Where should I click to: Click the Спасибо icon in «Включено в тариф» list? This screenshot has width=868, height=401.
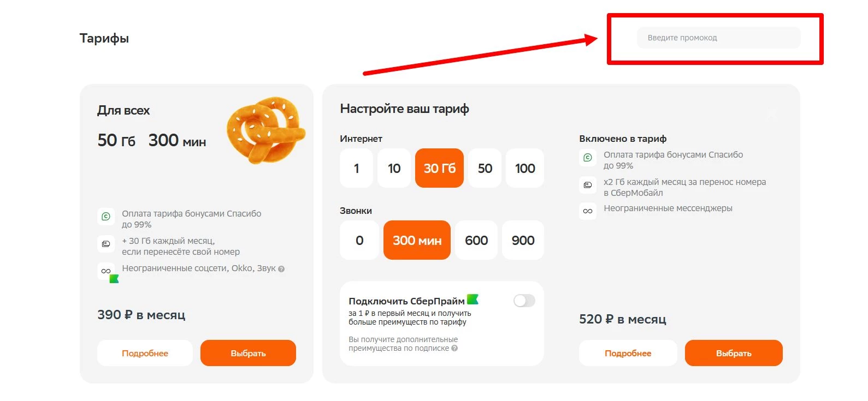tap(587, 158)
